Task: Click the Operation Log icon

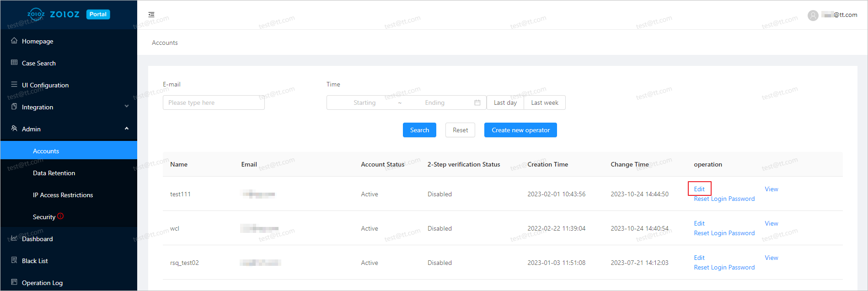Action: (x=14, y=282)
